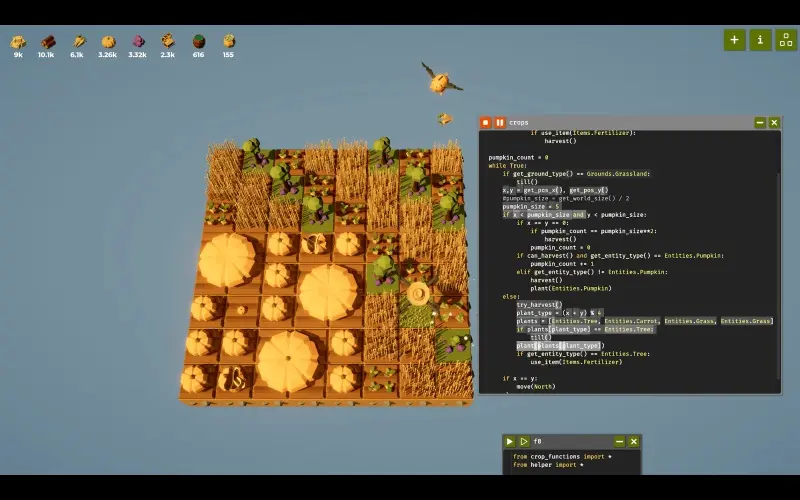
Task: Click the flying drone above the farm
Action: coord(438,81)
